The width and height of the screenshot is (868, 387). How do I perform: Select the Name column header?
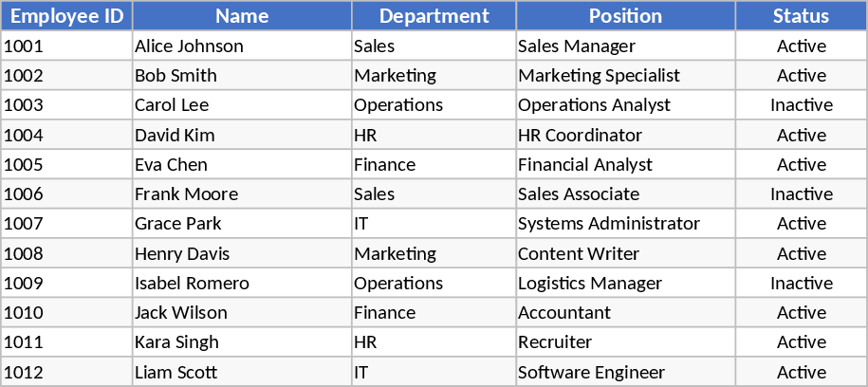coord(242,16)
